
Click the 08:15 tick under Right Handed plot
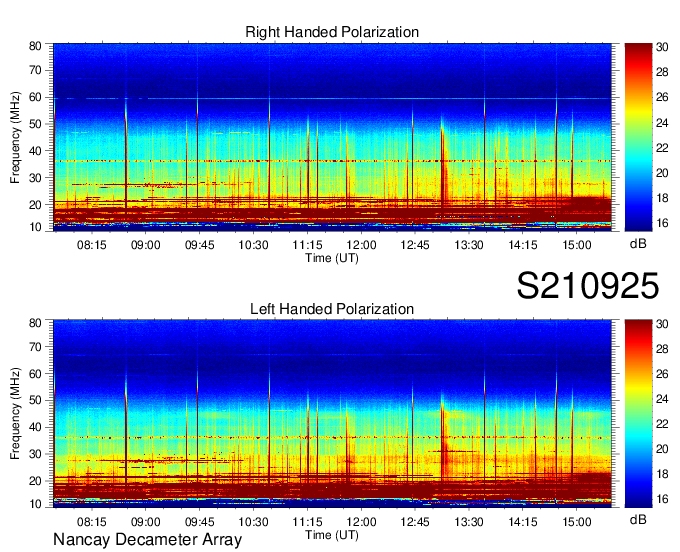pyautogui.click(x=92, y=245)
